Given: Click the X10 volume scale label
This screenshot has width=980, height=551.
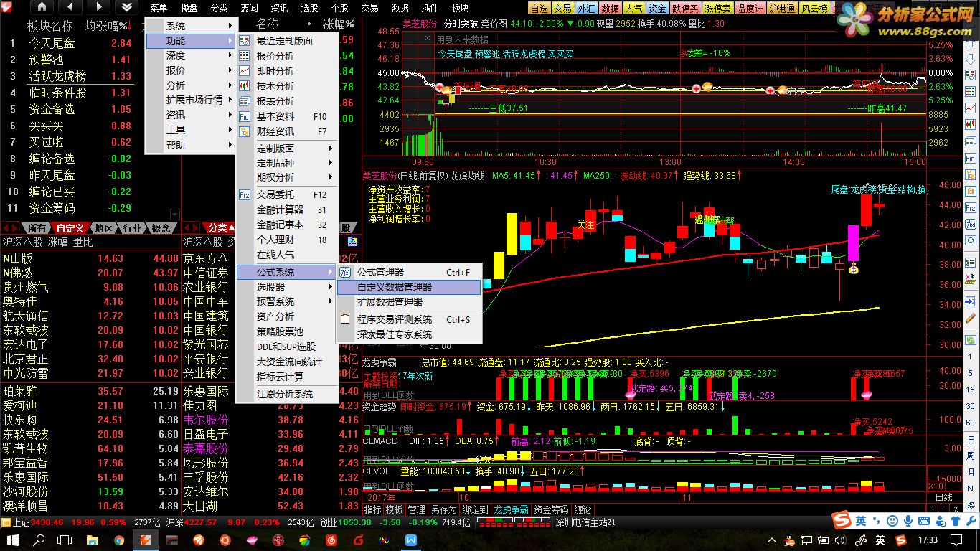Looking at the screenshot, I should (x=936, y=486).
